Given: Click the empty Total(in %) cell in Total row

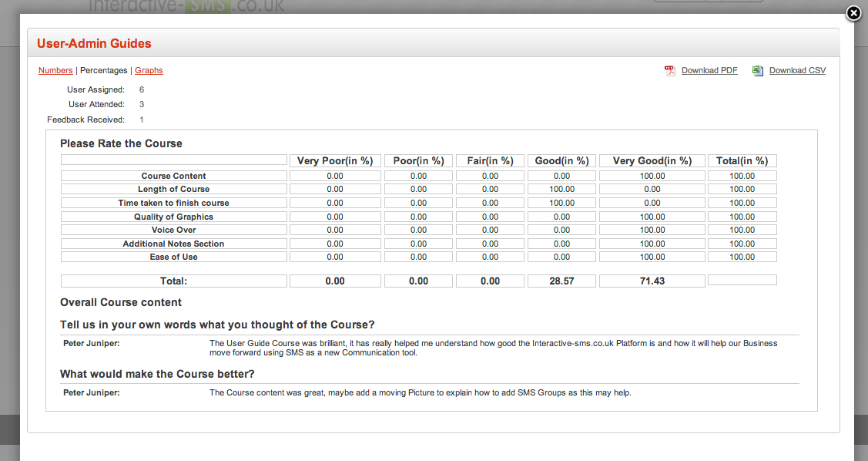Looking at the screenshot, I should [742, 280].
